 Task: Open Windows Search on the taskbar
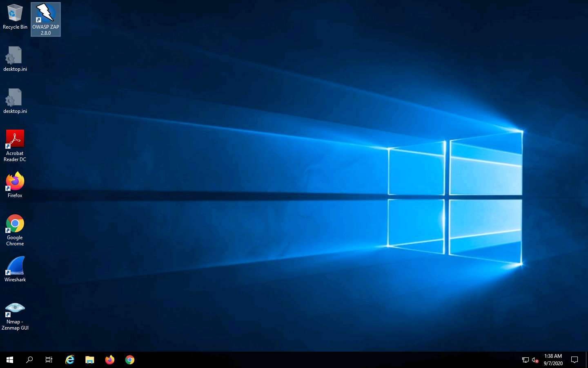click(x=29, y=360)
